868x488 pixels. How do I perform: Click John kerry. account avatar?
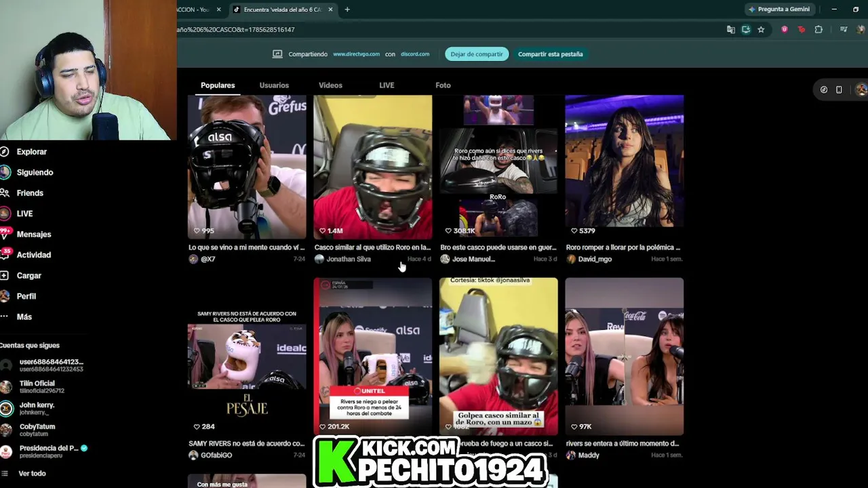tap(6, 409)
